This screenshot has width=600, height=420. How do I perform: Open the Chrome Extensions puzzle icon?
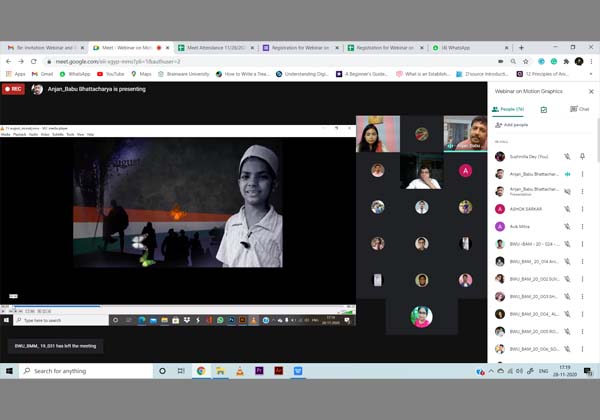(566, 61)
